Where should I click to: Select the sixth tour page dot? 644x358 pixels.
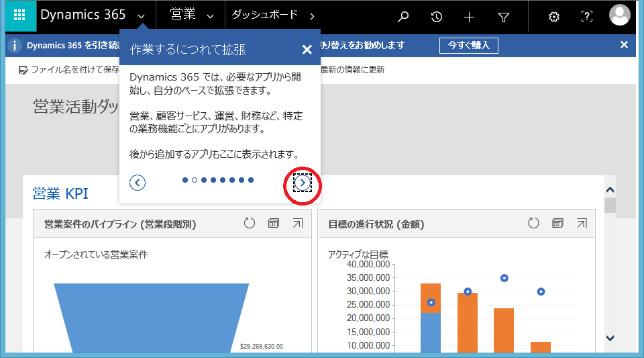point(232,180)
